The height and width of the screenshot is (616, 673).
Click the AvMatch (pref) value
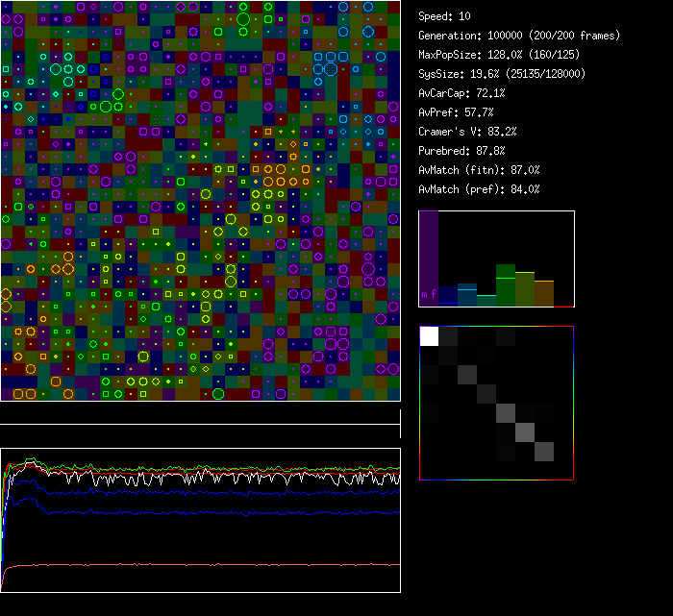pos(479,189)
